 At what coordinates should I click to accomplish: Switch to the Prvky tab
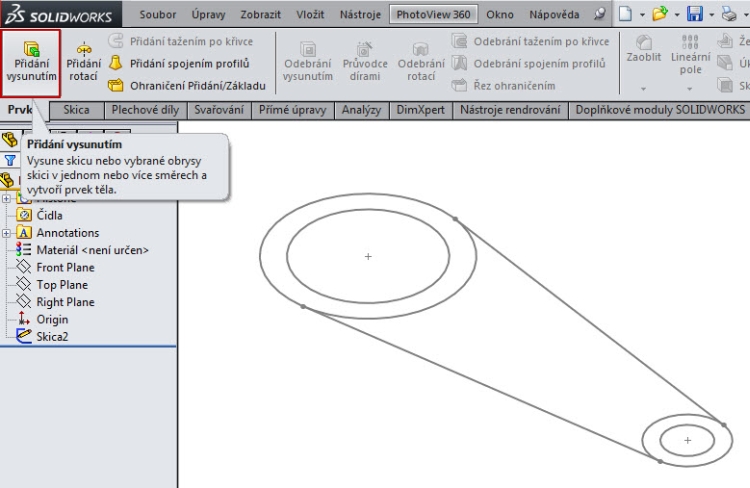pyautogui.click(x=20, y=110)
